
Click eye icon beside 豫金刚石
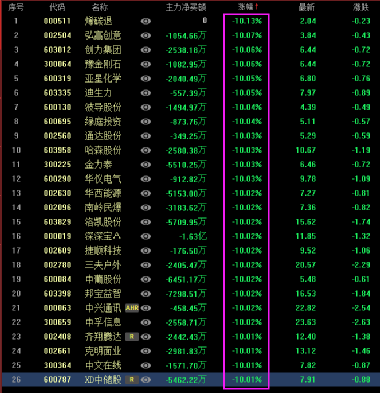coord(146,64)
